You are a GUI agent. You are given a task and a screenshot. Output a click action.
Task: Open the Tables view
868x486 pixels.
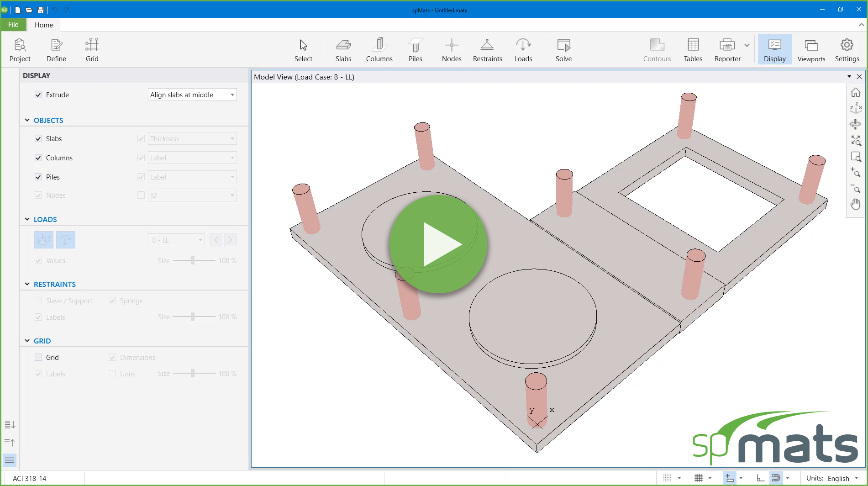pyautogui.click(x=693, y=50)
